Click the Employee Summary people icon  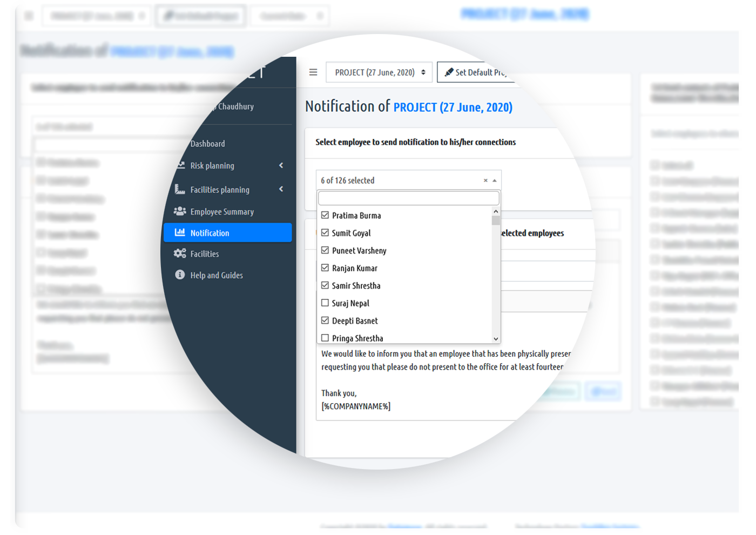(180, 211)
